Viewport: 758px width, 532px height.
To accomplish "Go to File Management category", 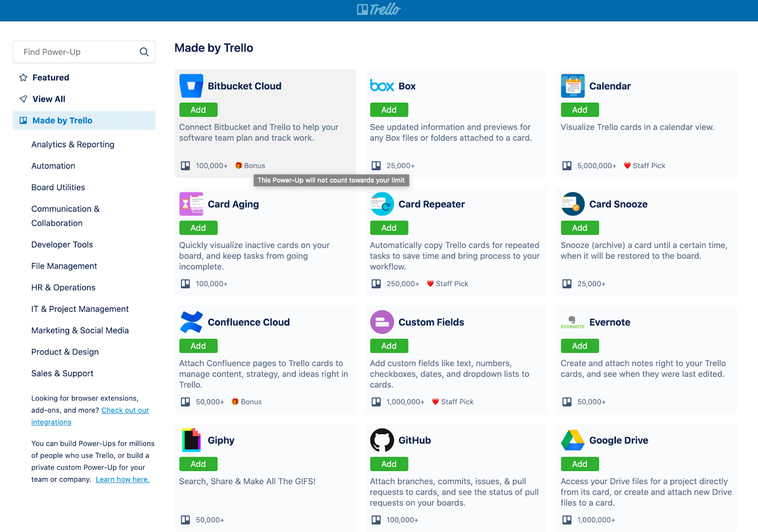I will (64, 266).
